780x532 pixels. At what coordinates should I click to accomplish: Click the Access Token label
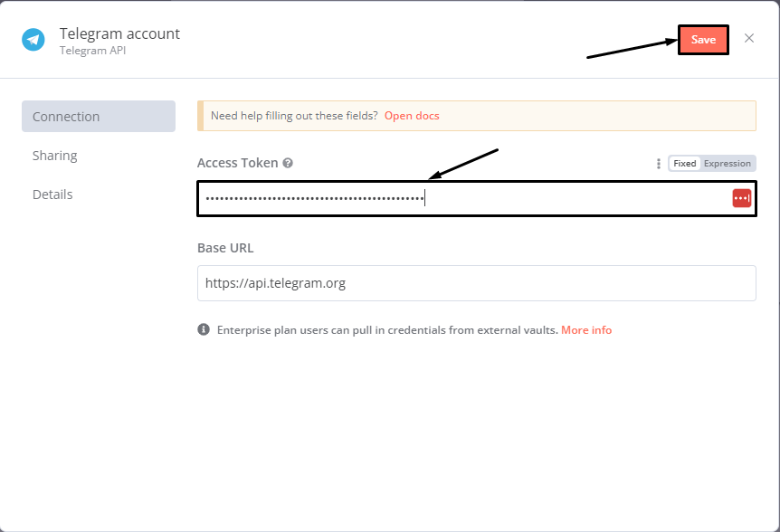click(238, 163)
